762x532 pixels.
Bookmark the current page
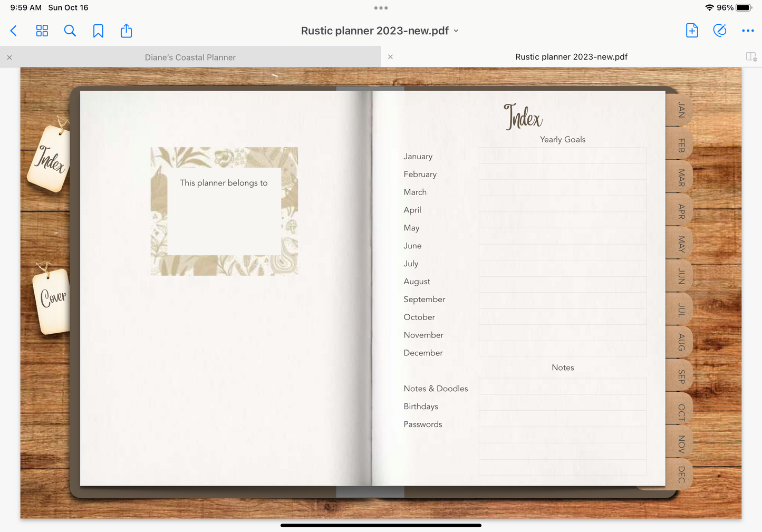tap(98, 31)
